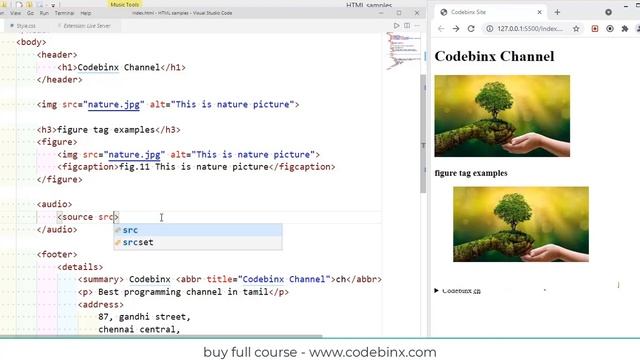Click the 'figure tag examples' heading in browser

click(471, 173)
